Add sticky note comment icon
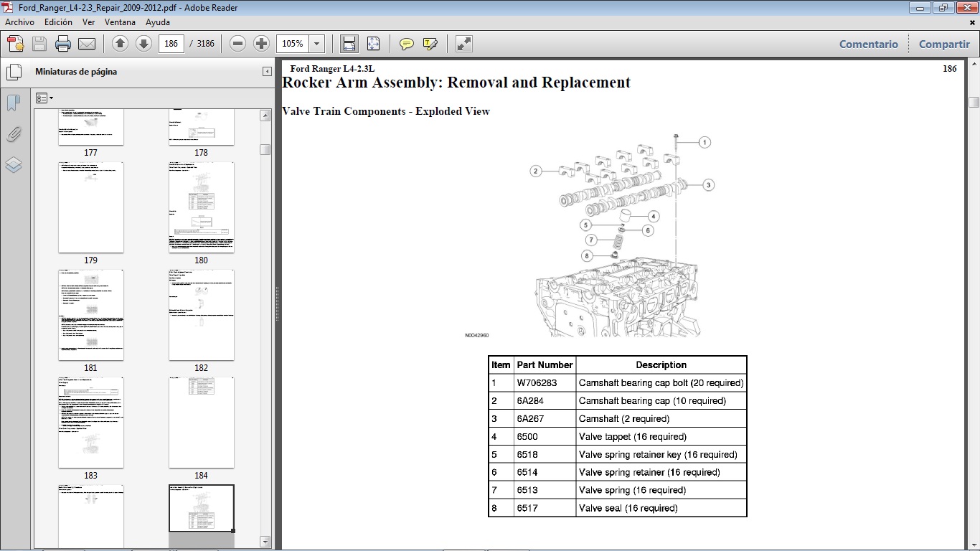Screen dimensions: 980x551 point(407,44)
